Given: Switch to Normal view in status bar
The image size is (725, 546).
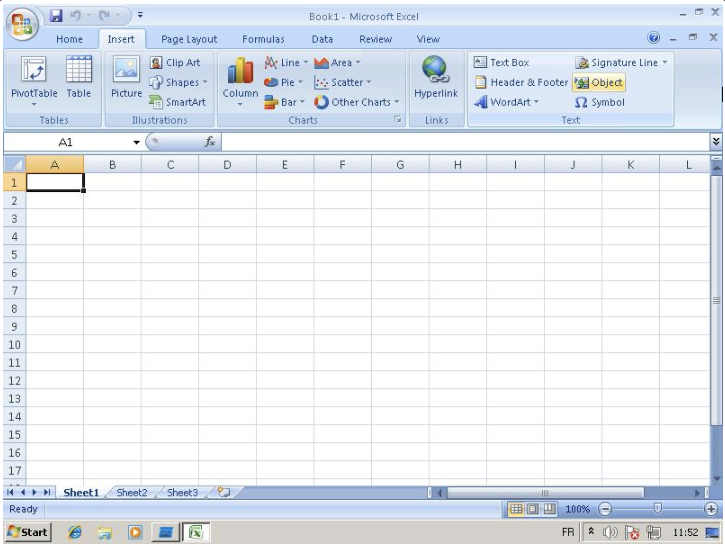Looking at the screenshot, I should click(516, 509).
